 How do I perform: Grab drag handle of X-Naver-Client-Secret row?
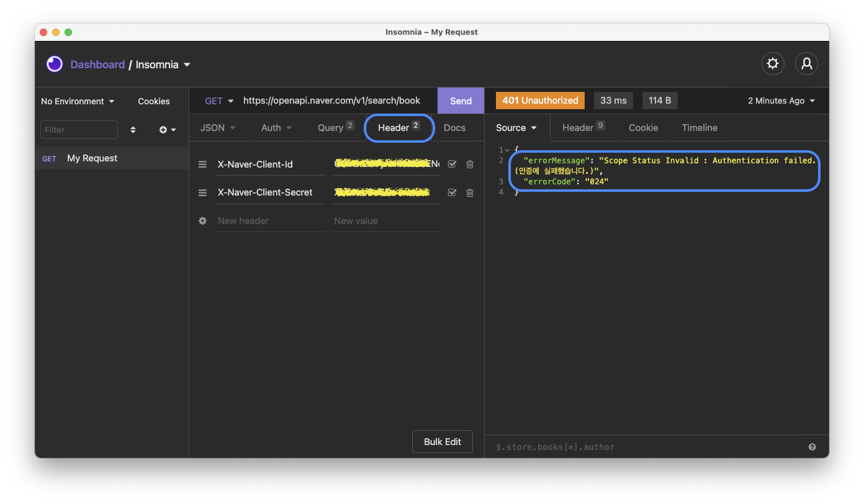[202, 193]
